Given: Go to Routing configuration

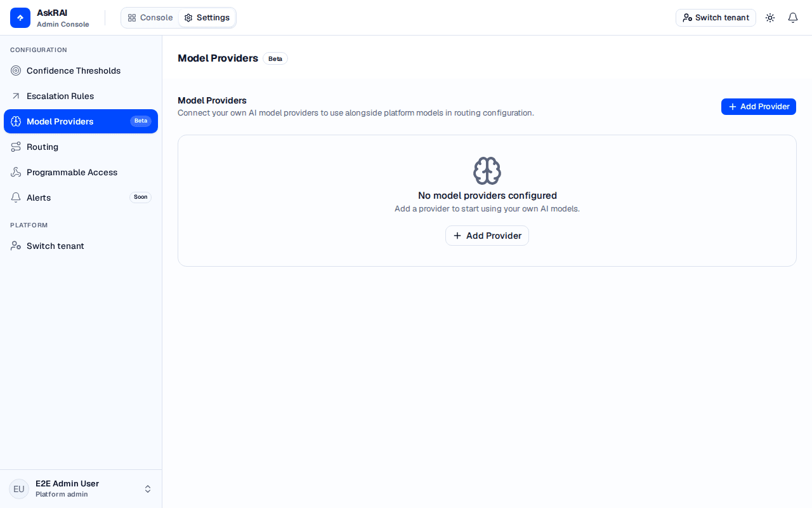Looking at the screenshot, I should [81, 147].
